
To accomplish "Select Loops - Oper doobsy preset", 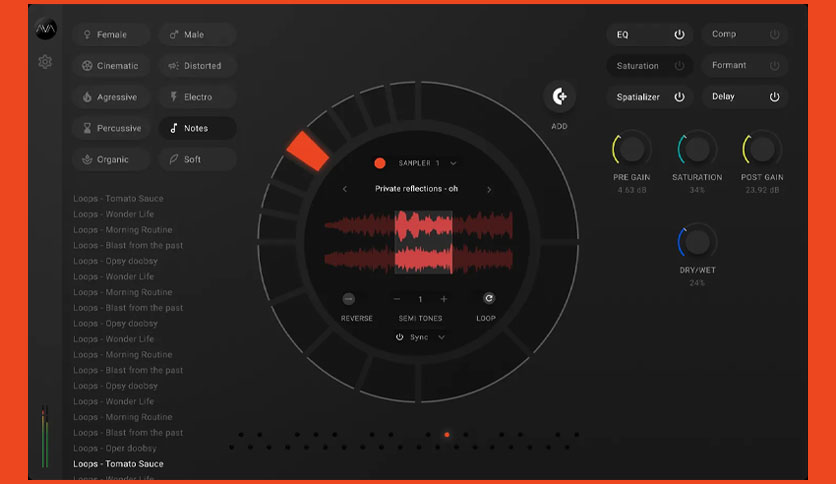I will click(115, 448).
